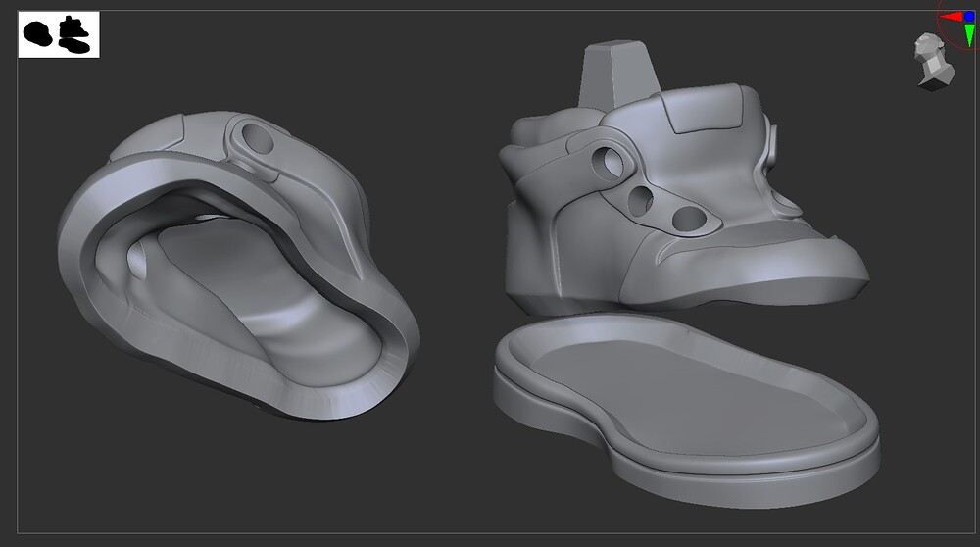
Task: Click the blue Z-axis dot of the axis gizmo
Action: 969,17
